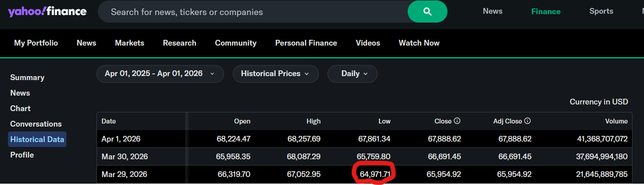This screenshot has height=185, width=644.
Task: Expand the Historical Prices dropdown
Action: pyautogui.click(x=275, y=74)
